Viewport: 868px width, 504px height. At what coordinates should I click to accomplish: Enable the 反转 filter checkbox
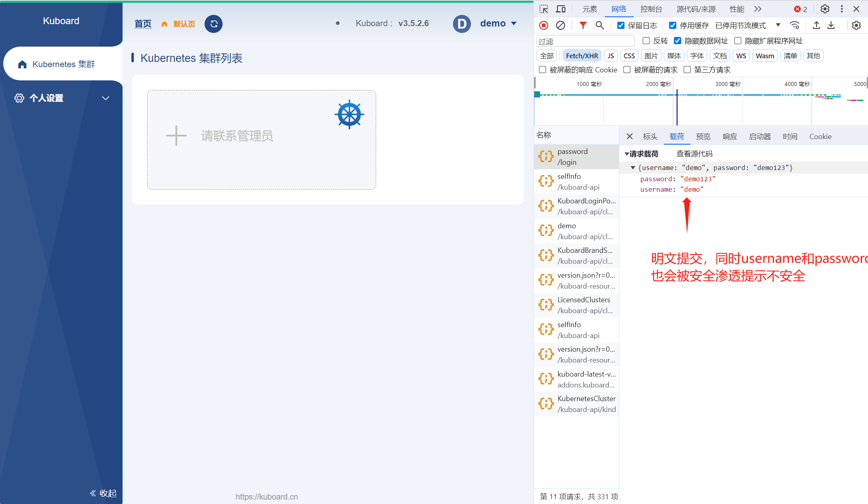pyautogui.click(x=646, y=41)
